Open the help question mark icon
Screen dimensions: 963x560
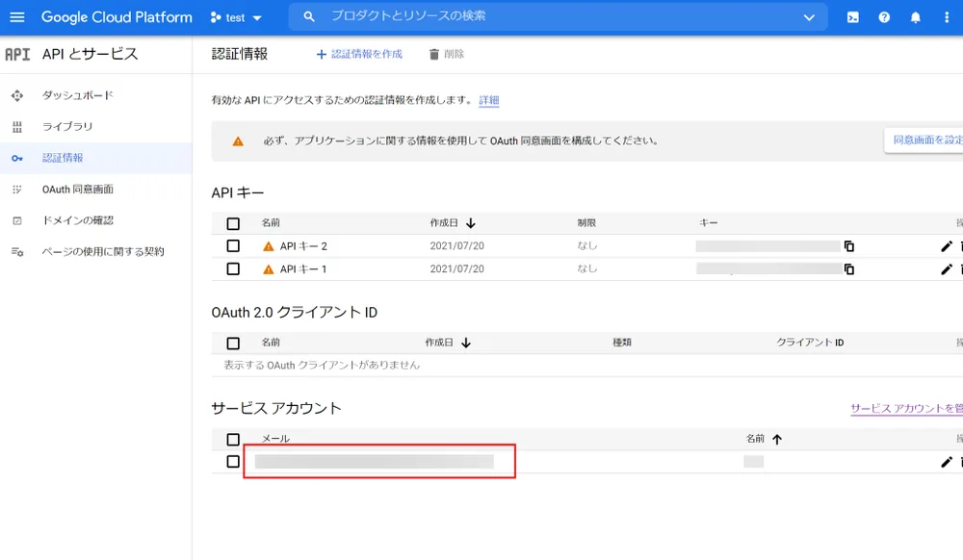click(x=884, y=17)
